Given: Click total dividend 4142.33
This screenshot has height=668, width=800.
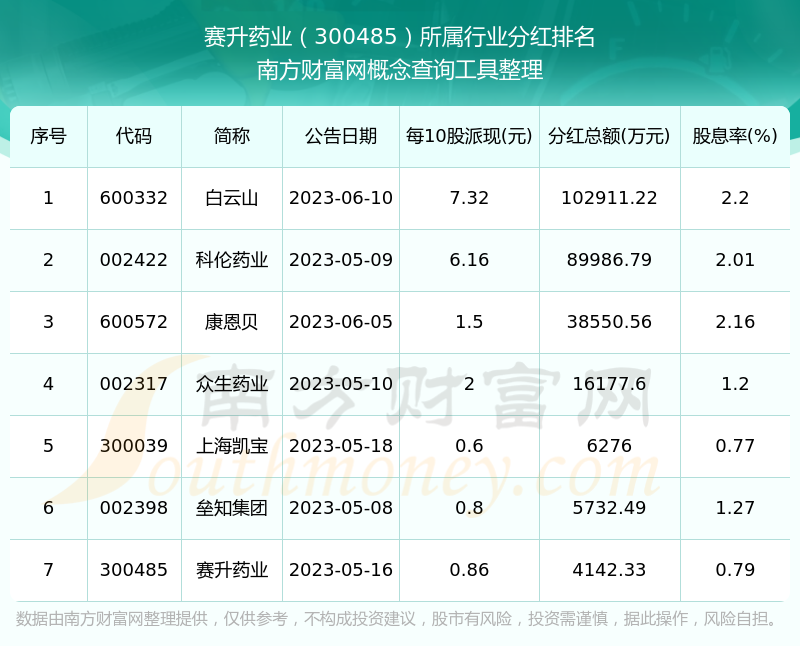Looking at the screenshot, I should pyautogui.click(x=609, y=570).
